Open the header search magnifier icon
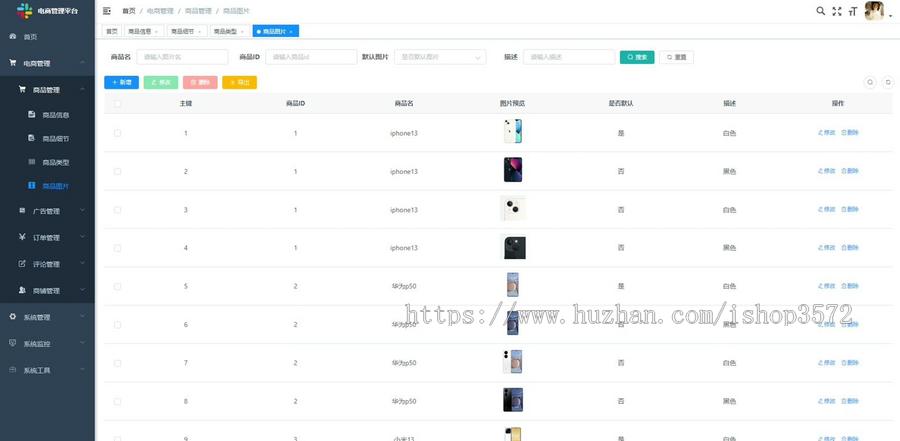 coord(821,11)
